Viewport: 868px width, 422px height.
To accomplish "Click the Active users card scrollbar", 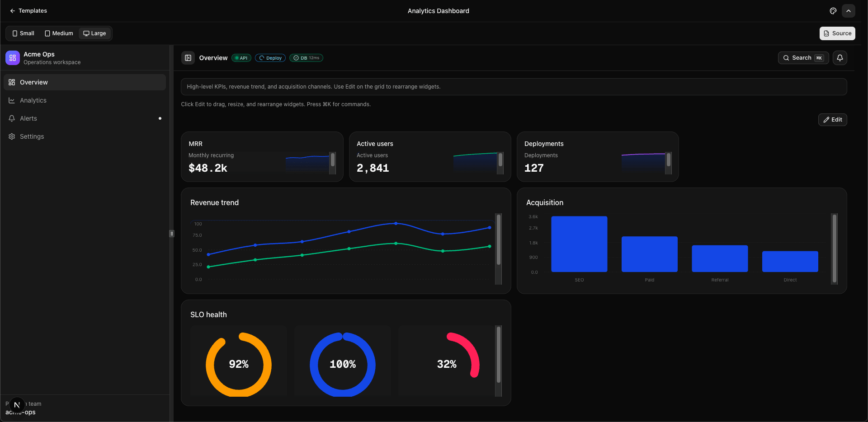I will 500,163.
